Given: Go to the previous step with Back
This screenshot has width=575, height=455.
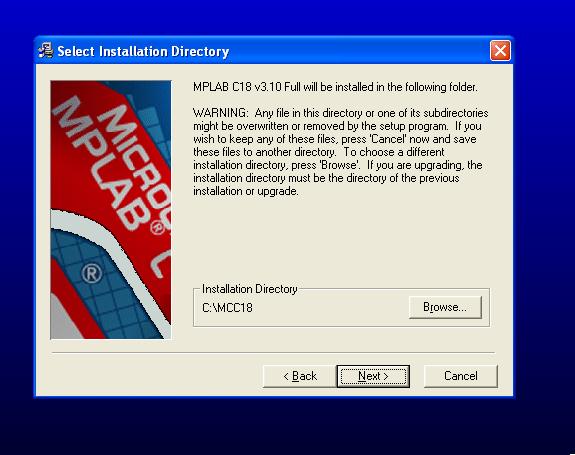Looking at the screenshot, I should 300,376.
